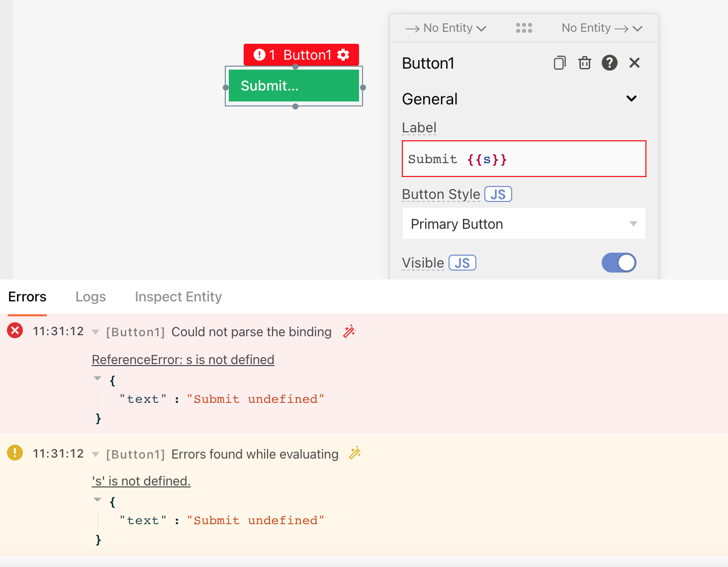
Task: Switch to the Logs tab
Action: [x=91, y=297]
